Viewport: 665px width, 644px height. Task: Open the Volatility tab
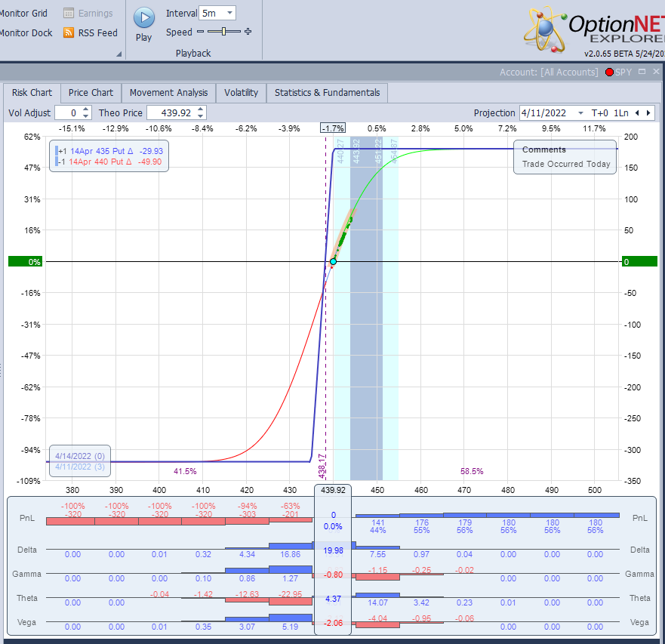(241, 93)
